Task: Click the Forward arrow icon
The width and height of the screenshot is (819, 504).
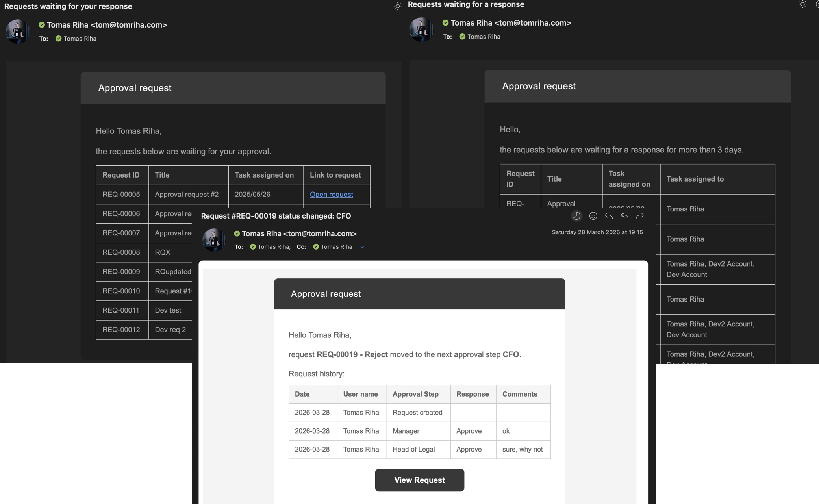Action: click(x=640, y=216)
